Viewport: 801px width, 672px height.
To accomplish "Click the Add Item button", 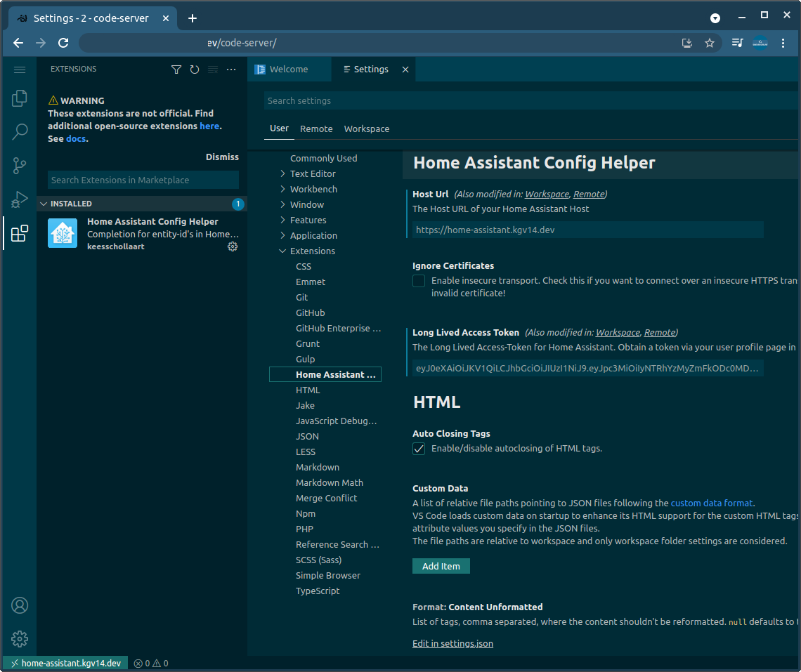I will 441,566.
